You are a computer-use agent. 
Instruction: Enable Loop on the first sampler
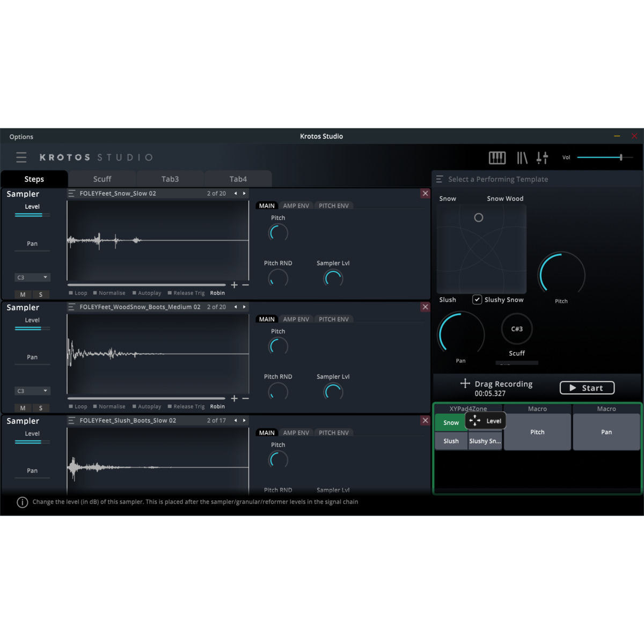pyautogui.click(x=70, y=293)
